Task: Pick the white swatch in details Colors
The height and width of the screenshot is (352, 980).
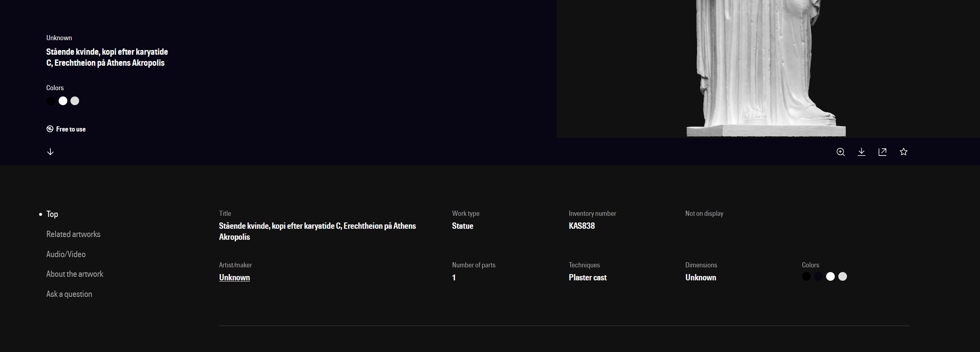Action: click(830, 277)
